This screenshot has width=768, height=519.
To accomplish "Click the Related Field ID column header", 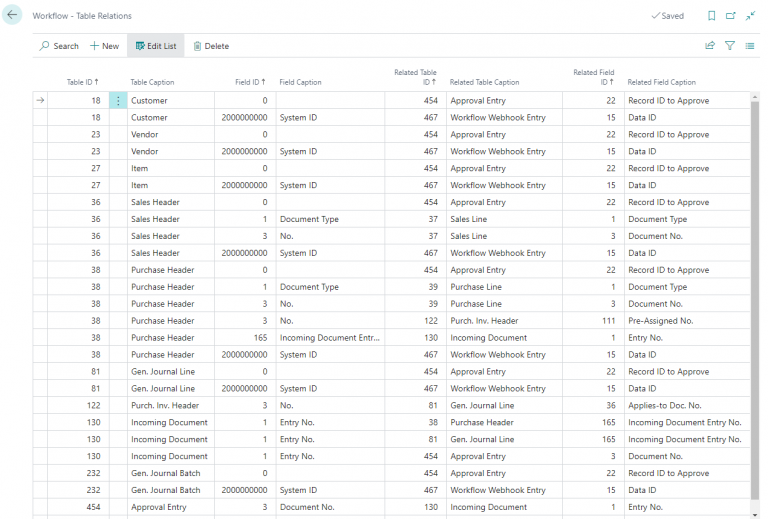I will click(x=594, y=77).
